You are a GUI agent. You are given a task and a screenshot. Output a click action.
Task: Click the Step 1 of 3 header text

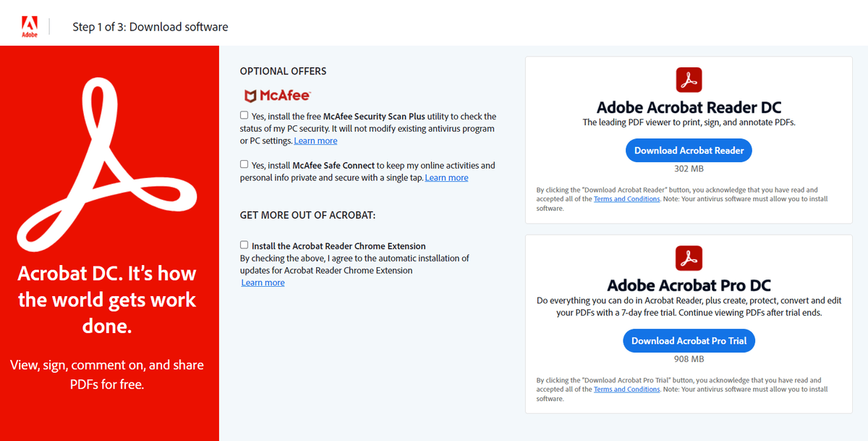pyautogui.click(x=150, y=26)
